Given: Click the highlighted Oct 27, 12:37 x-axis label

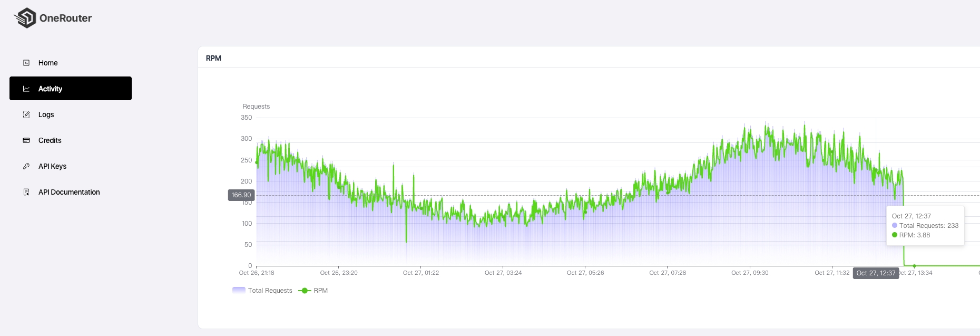Looking at the screenshot, I should [x=876, y=273].
